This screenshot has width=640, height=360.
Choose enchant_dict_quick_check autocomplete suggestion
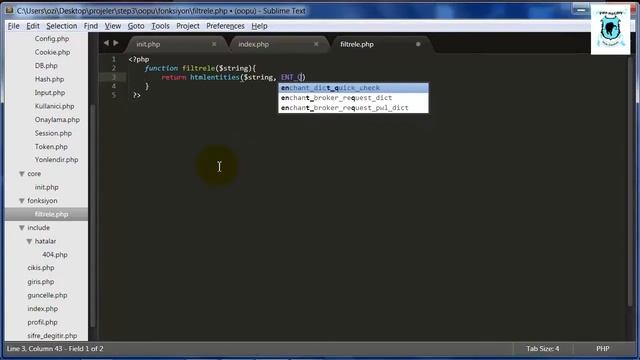(353, 88)
